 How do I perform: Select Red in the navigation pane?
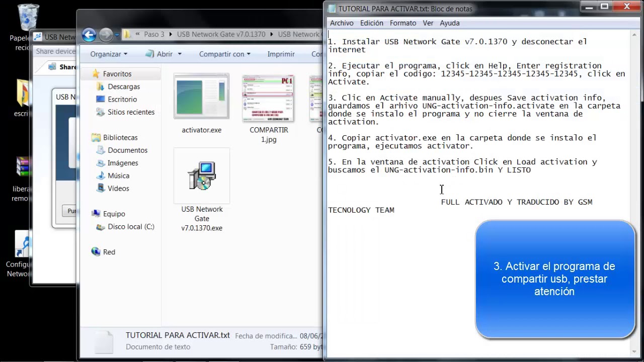tap(109, 252)
